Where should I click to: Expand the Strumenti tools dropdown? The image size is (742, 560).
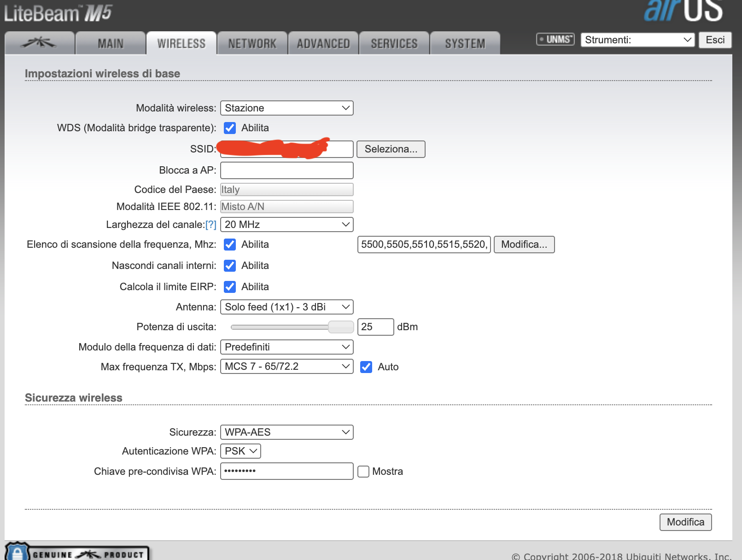637,40
